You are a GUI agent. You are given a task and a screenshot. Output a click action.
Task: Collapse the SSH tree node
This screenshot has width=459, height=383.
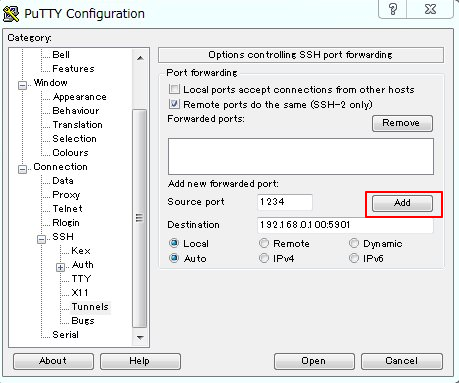pos(41,239)
